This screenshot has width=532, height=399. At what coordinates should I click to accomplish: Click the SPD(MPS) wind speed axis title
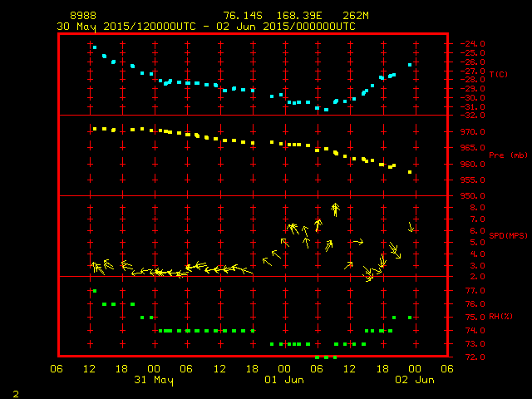508,235
